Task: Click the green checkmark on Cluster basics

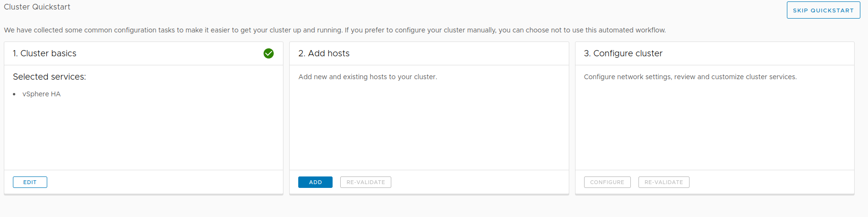Action: pyautogui.click(x=269, y=53)
